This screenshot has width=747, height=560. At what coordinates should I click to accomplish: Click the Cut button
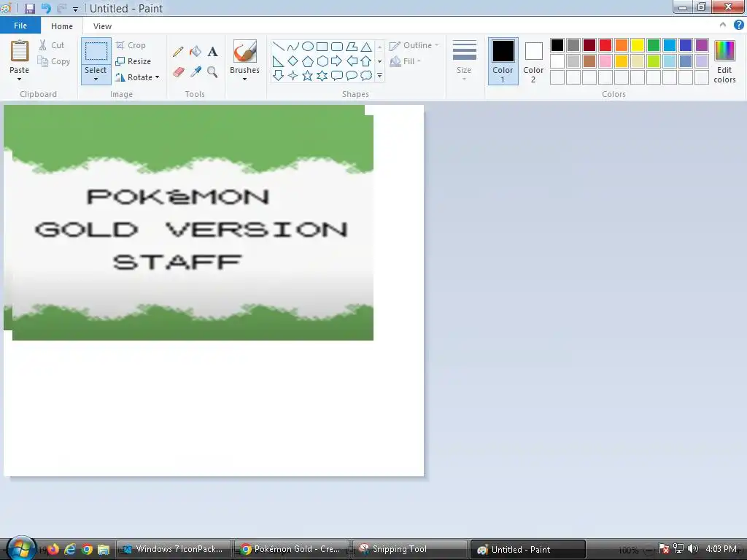click(x=52, y=45)
